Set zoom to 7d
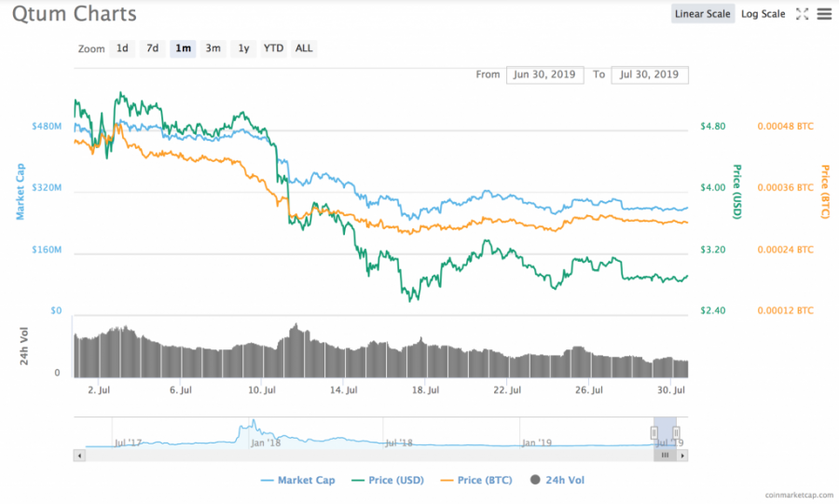The image size is (839, 504). click(x=153, y=48)
